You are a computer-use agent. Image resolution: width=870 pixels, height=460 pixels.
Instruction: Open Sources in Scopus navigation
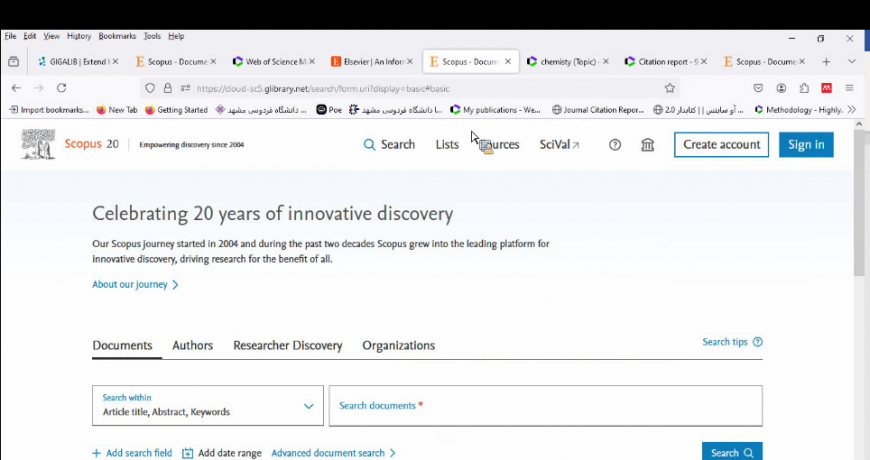(499, 145)
